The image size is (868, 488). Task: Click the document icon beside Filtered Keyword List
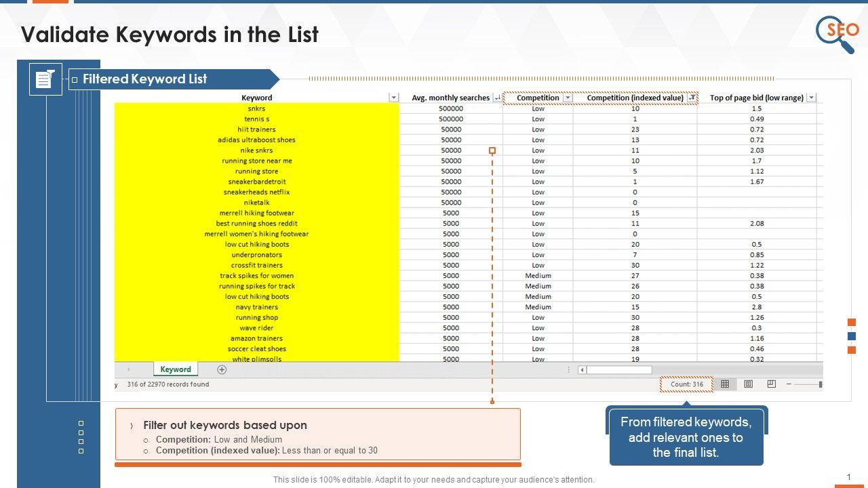pyautogui.click(x=45, y=79)
